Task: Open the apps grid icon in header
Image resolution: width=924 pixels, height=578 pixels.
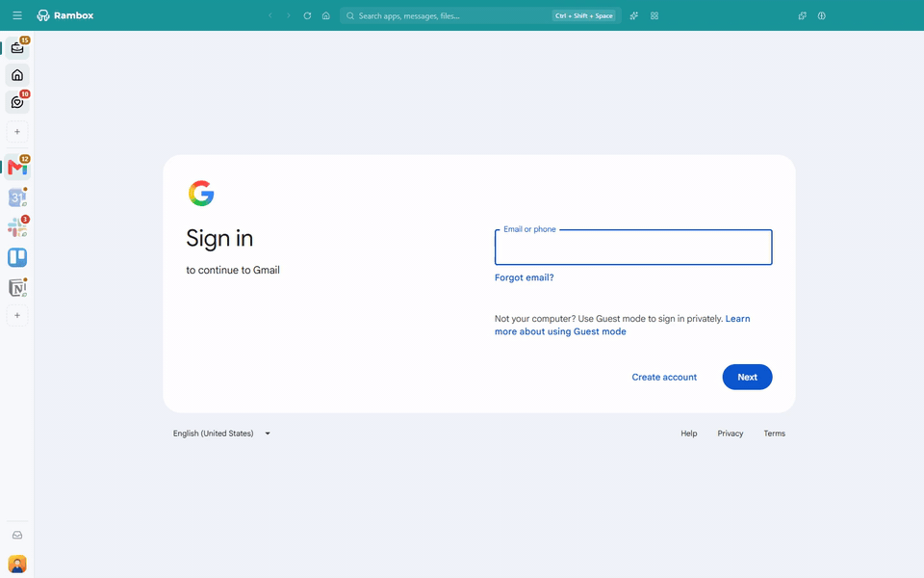Action: (x=654, y=16)
